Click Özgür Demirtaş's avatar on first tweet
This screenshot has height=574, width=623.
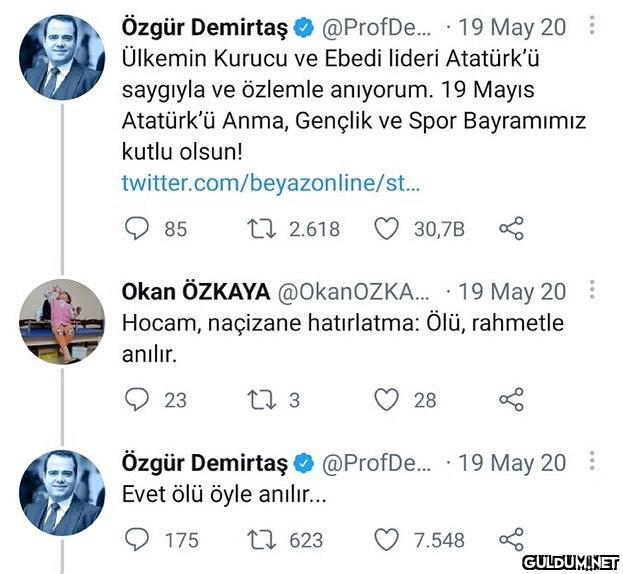click(62, 57)
